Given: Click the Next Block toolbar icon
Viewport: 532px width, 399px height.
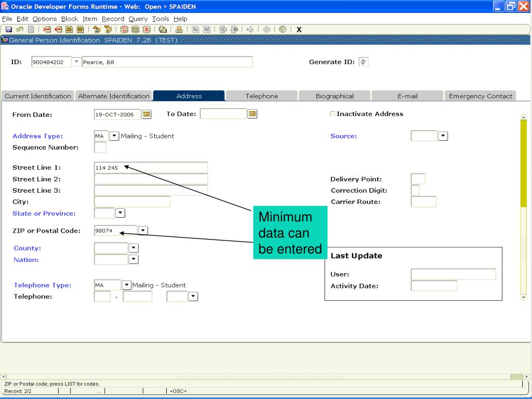Looking at the screenshot, I should tap(108, 30).
